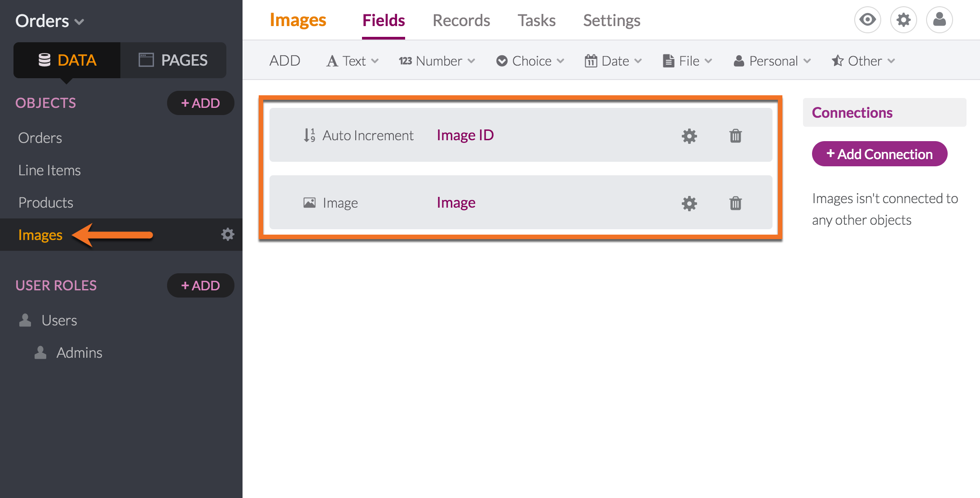
Task: Click the ADD label in field toolbar
Action: (285, 61)
